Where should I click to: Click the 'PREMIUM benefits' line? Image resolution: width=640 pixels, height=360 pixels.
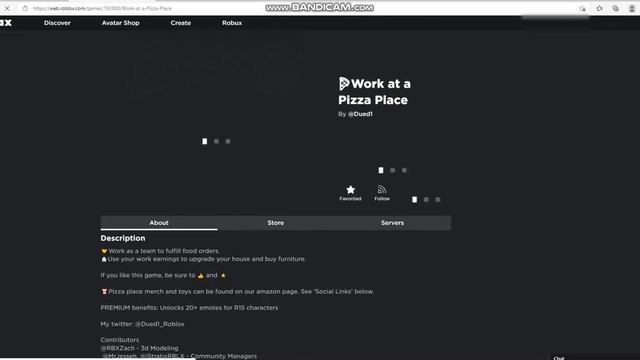[189, 308]
